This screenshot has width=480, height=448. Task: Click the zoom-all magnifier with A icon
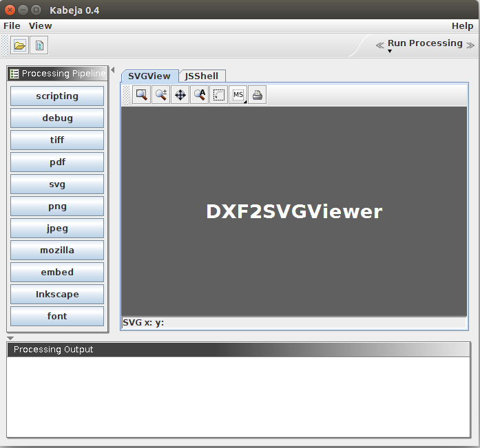pos(199,95)
